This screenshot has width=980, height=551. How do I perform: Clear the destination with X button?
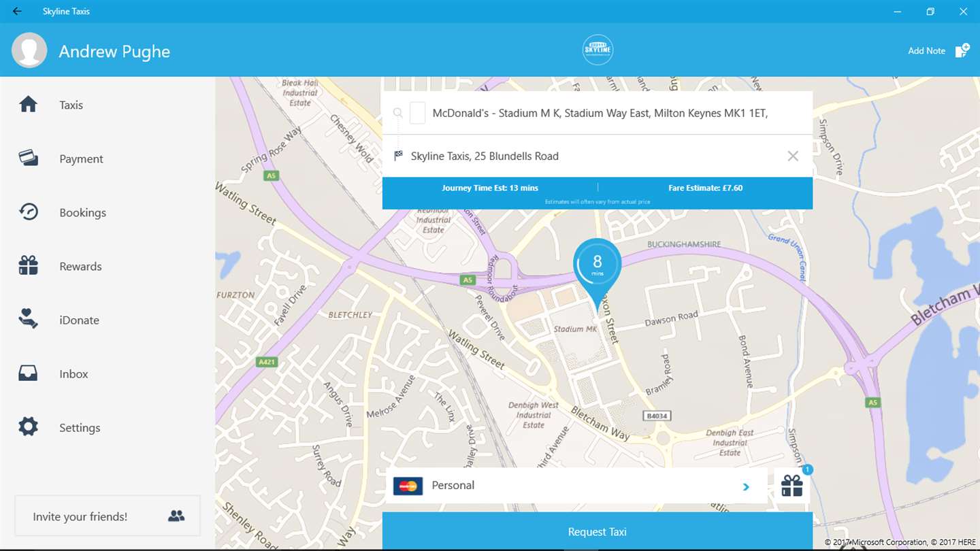(x=793, y=156)
